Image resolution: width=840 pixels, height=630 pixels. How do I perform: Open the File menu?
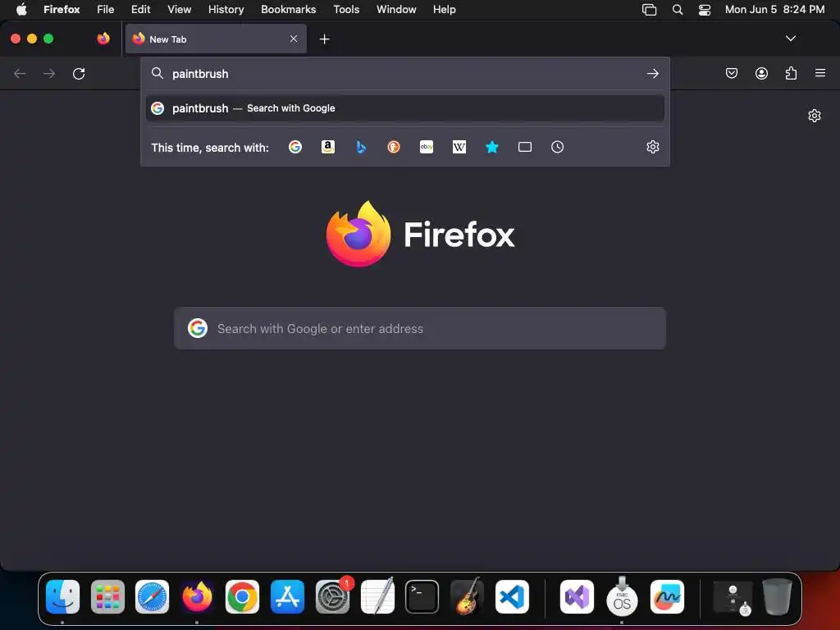pyautogui.click(x=106, y=9)
